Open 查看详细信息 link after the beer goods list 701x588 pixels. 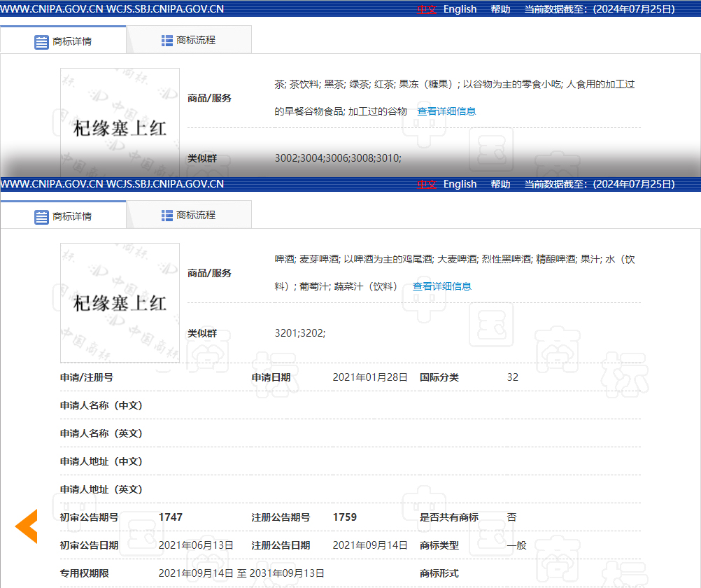point(441,286)
